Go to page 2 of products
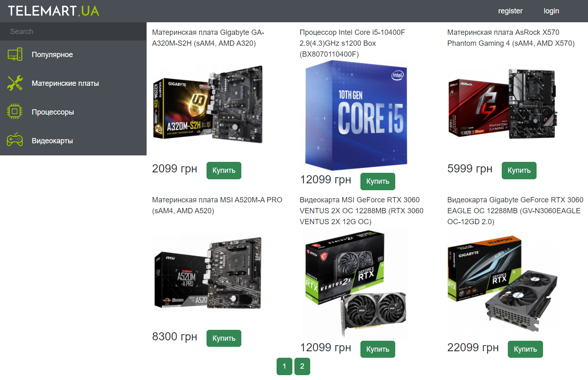The height and width of the screenshot is (380, 588). coord(302,366)
